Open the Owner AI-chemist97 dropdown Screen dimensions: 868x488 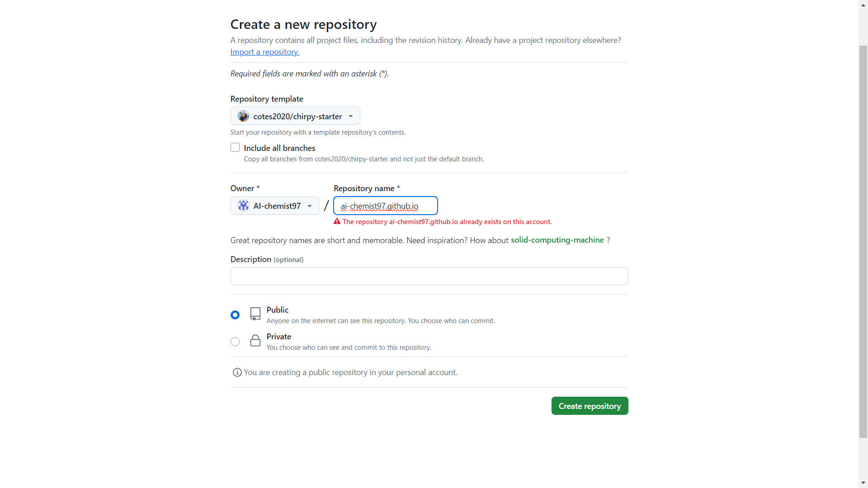click(275, 206)
